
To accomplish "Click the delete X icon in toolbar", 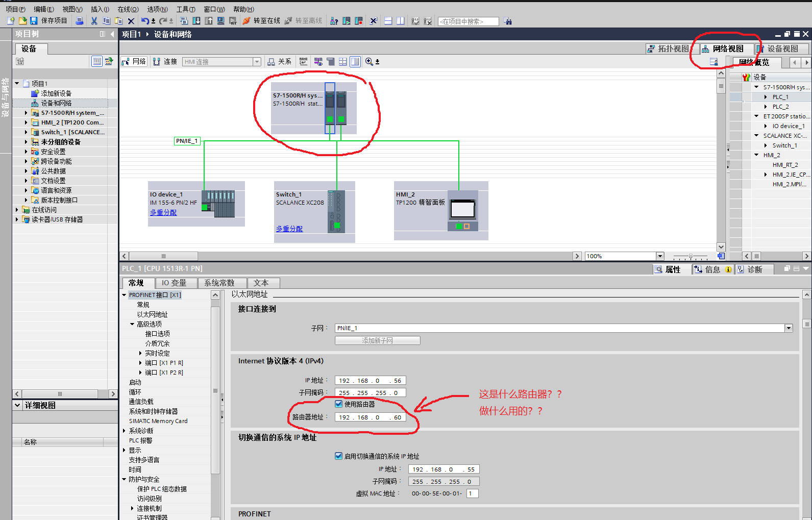I will point(131,21).
